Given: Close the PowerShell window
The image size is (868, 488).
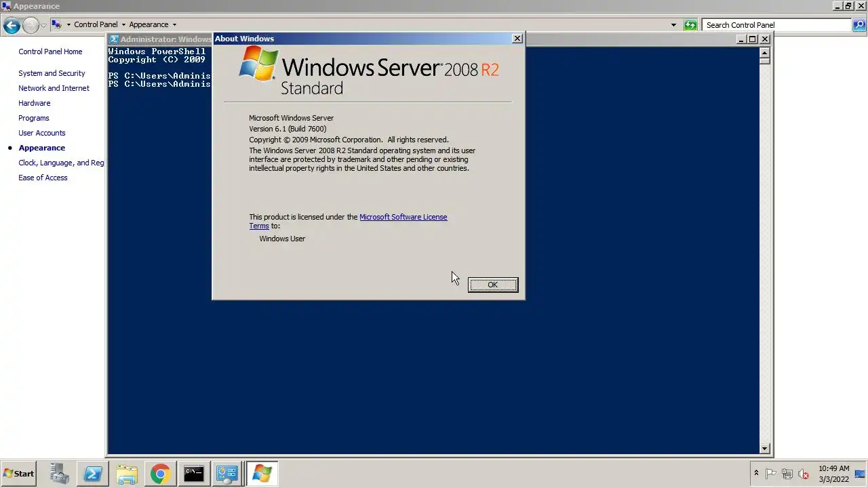Looking at the screenshot, I should coord(765,39).
